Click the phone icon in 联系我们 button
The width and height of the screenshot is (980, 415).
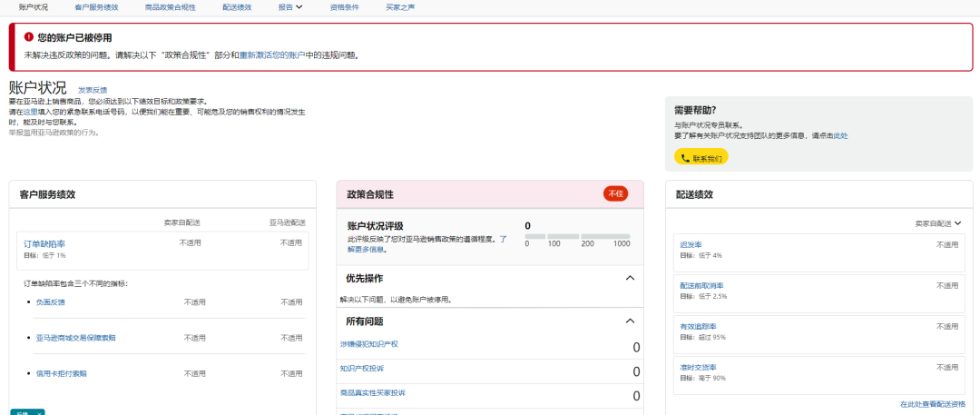684,158
